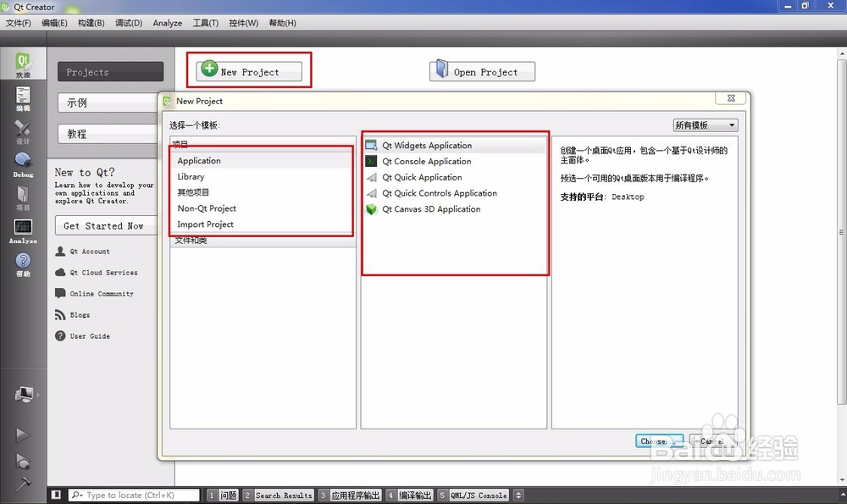Click the Online Community chat icon
Image resolution: width=847 pixels, height=504 pixels.
pyautogui.click(x=60, y=293)
